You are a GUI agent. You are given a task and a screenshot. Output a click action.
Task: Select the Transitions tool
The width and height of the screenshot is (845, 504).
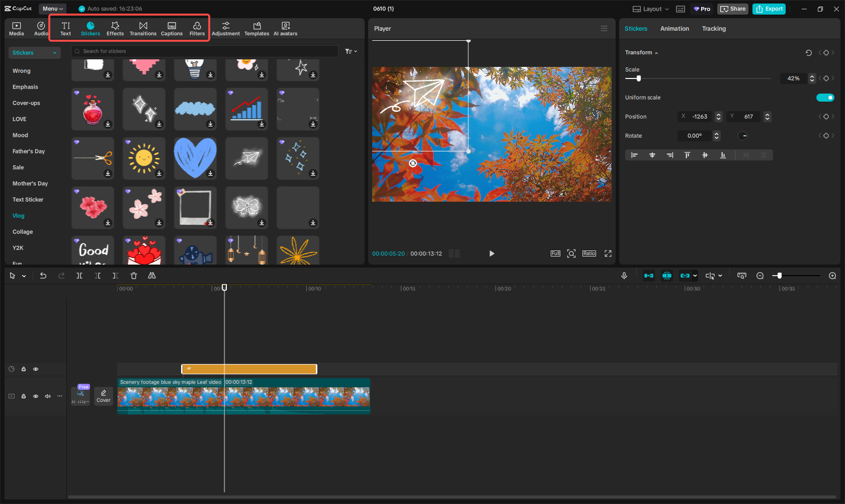point(143,28)
